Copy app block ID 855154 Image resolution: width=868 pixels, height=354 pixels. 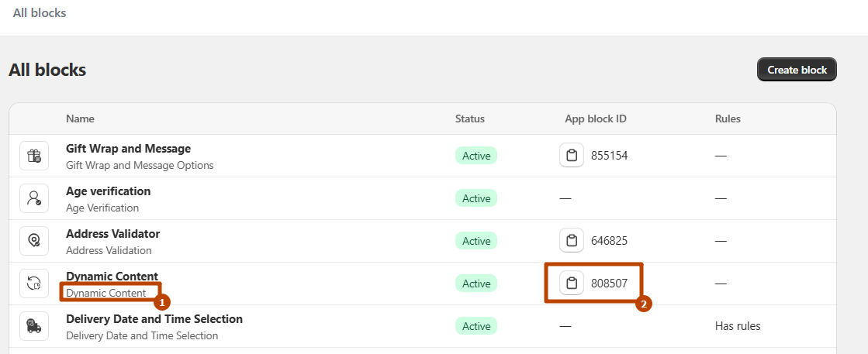572,156
